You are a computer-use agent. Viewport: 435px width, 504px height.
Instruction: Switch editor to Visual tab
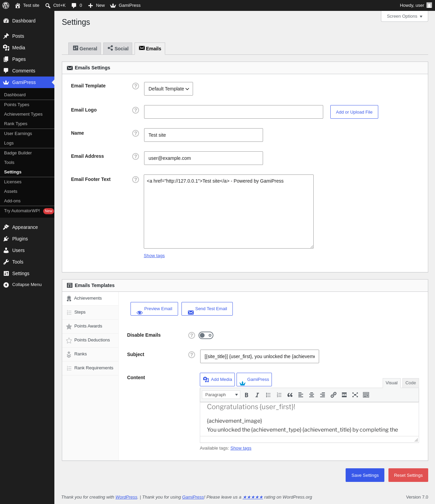(x=391, y=383)
